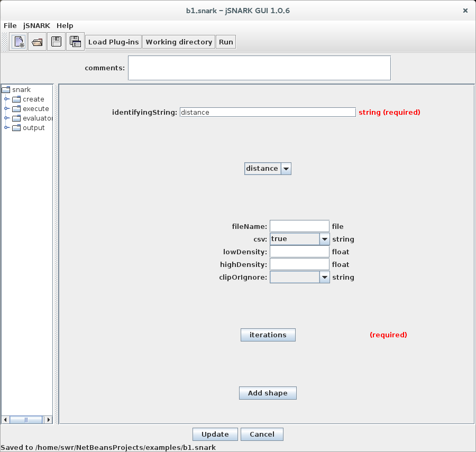The width and height of the screenshot is (476, 452).
Task: Expand the output tree node
Action: [6, 128]
